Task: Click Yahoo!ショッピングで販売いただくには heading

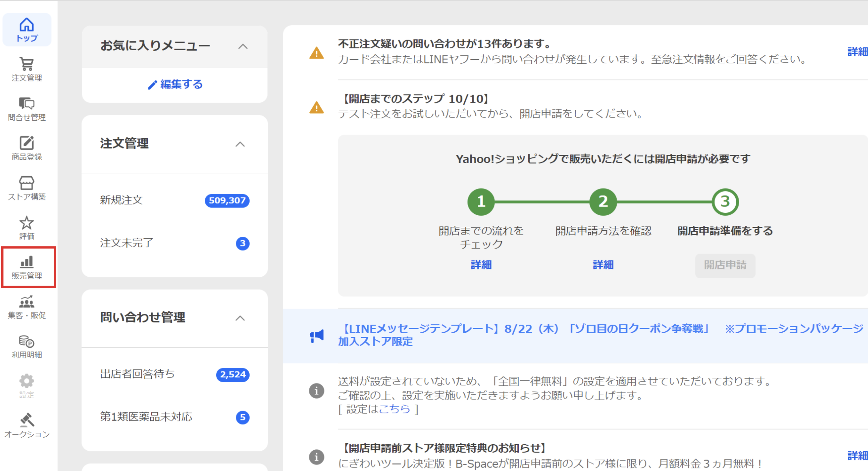Action: click(x=603, y=159)
